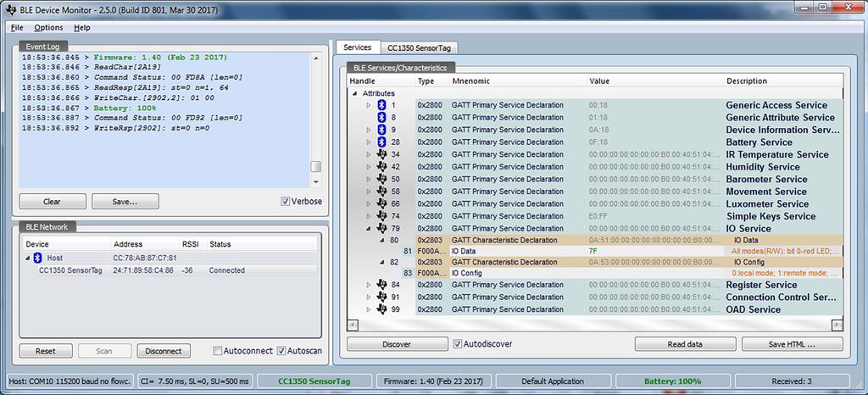This screenshot has width=868, height=395.
Task: Click the TI logo icon of handle 42
Action: (x=381, y=166)
